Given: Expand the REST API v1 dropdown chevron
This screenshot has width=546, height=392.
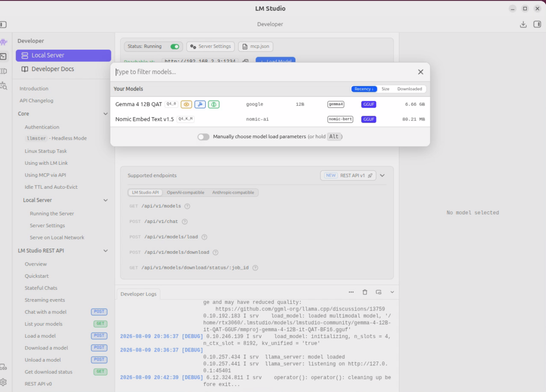Looking at the screenshot, I should 382,175.
